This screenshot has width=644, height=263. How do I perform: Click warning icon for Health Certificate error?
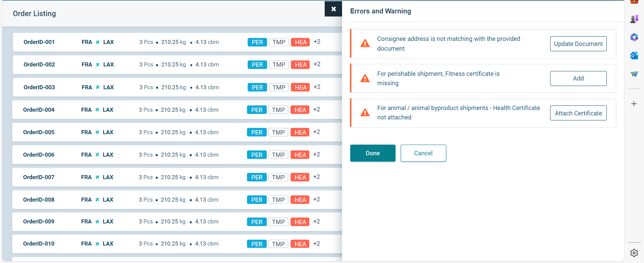click(365, 112)
